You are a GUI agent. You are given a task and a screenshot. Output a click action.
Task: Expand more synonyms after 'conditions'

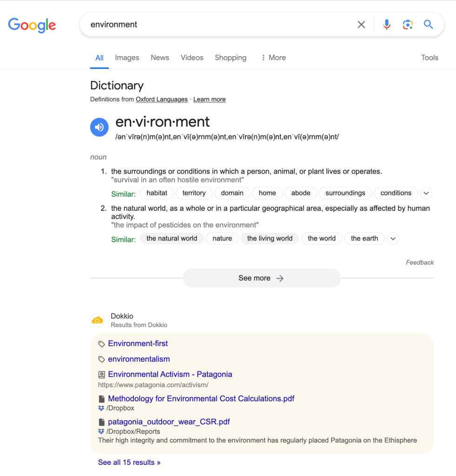pos(426,193)
